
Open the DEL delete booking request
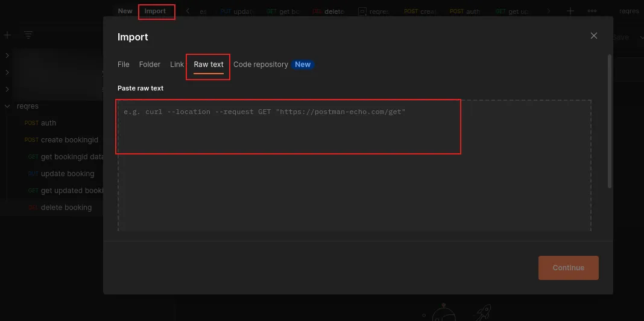click(60, 207)
